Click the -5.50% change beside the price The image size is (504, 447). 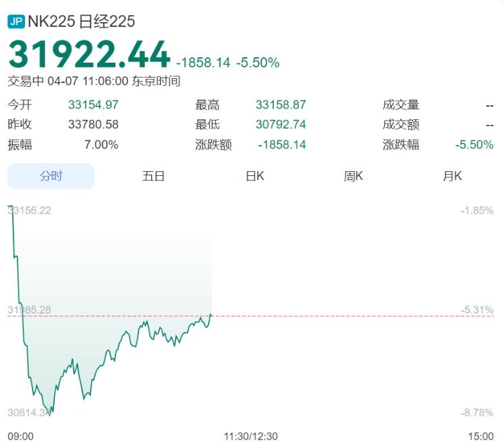[257, 63]
